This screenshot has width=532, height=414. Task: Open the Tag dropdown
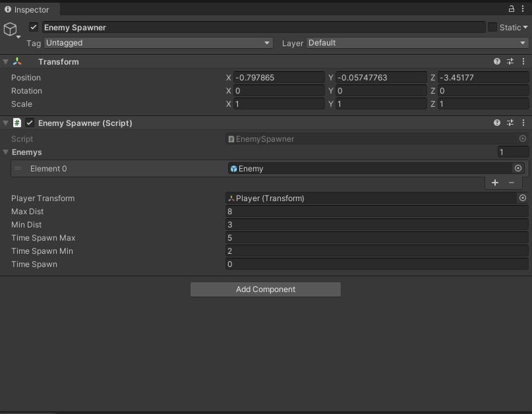(158, 43)
